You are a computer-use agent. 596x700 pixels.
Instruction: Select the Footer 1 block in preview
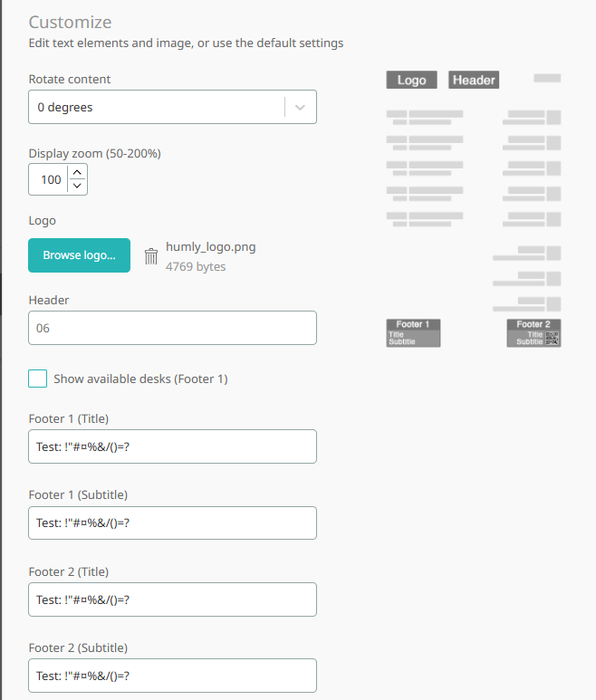pyautogui.click(x=413, y=333)
